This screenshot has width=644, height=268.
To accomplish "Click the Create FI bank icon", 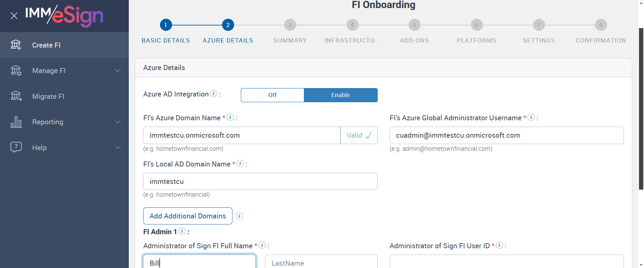I will pos(16,45).
